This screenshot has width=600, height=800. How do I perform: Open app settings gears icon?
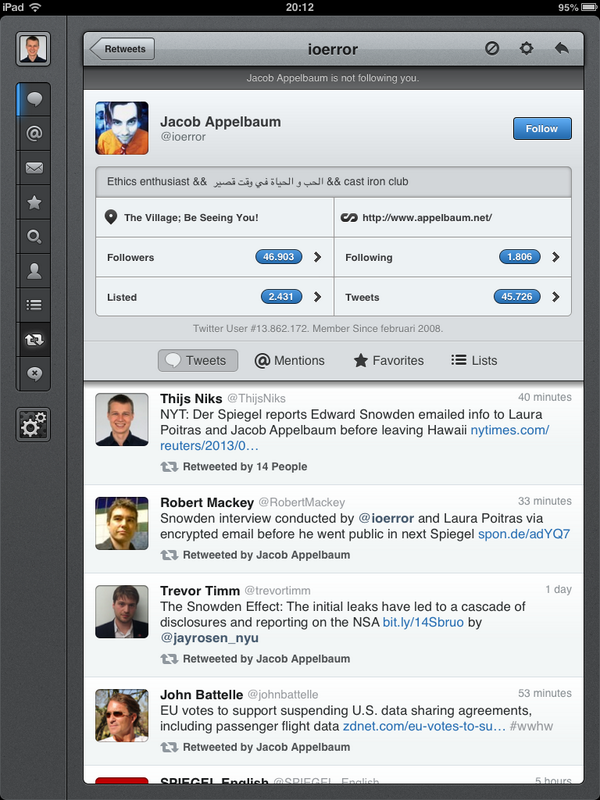(33, 424)
